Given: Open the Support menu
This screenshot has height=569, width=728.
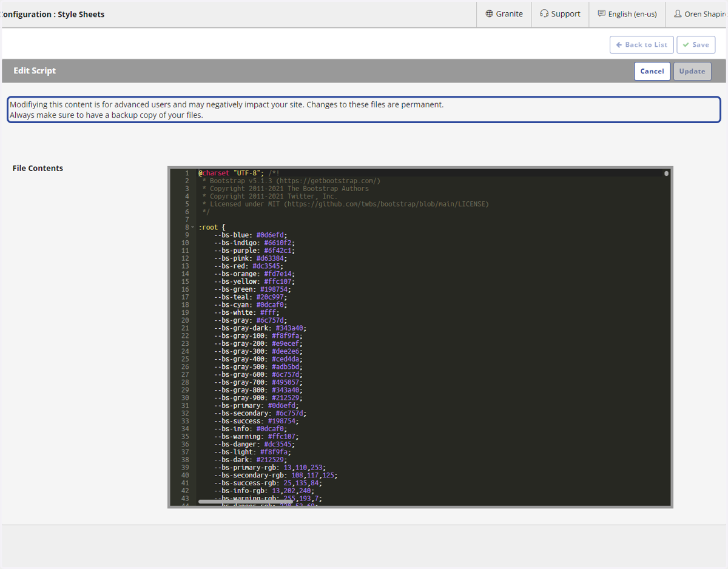Looking at the screenshot, I should pos(560,14).
